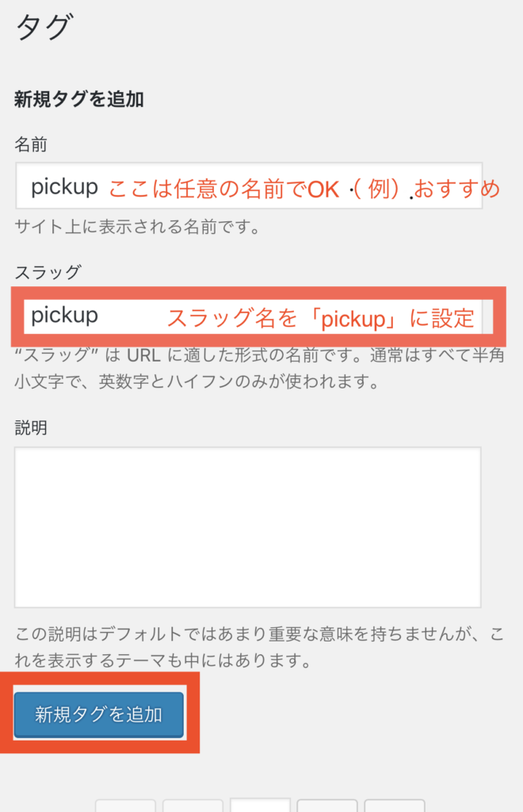Click the 名前 field label
Viewport: 523px width, 812px height.
click(x=31, y=144)
